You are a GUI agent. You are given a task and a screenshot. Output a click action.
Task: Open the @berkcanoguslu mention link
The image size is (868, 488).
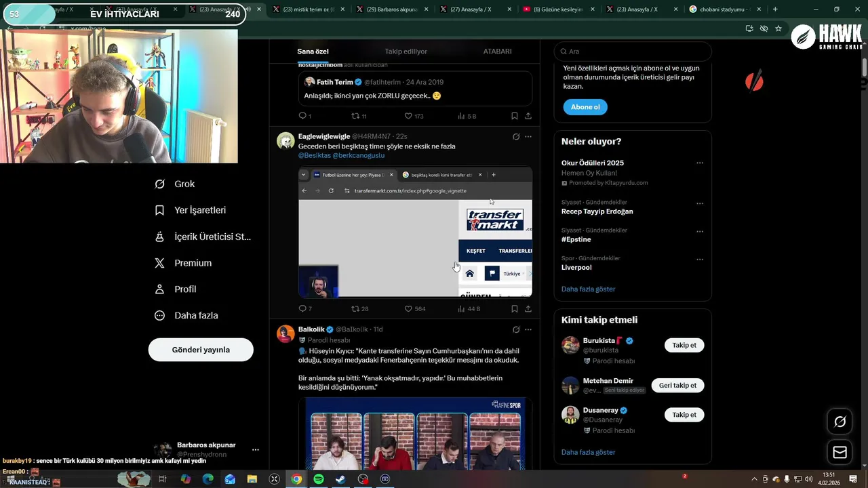(x=358, y=155)
